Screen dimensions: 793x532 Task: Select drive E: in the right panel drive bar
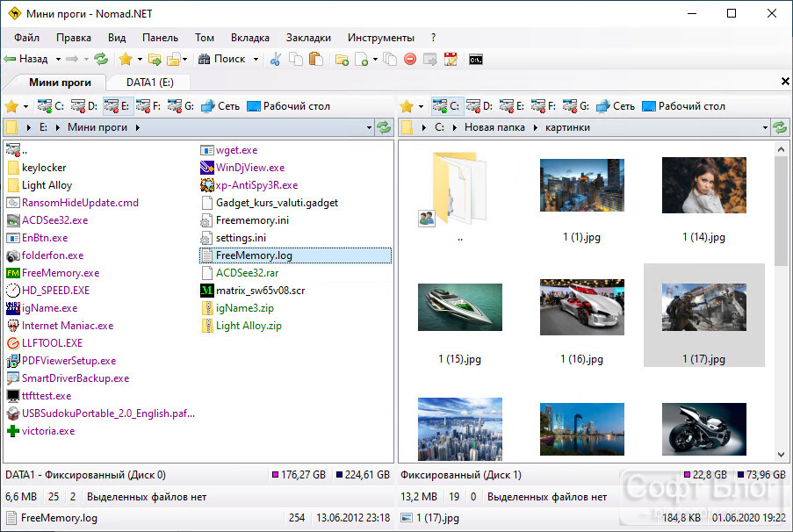(511, 106)
